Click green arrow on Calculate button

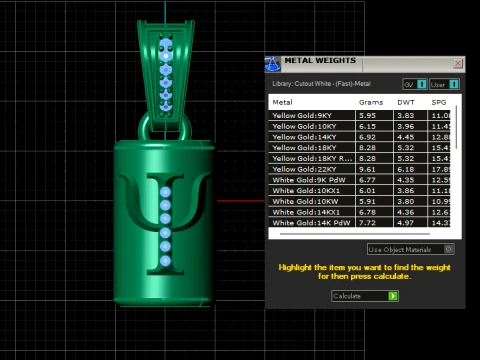[393, 296]
